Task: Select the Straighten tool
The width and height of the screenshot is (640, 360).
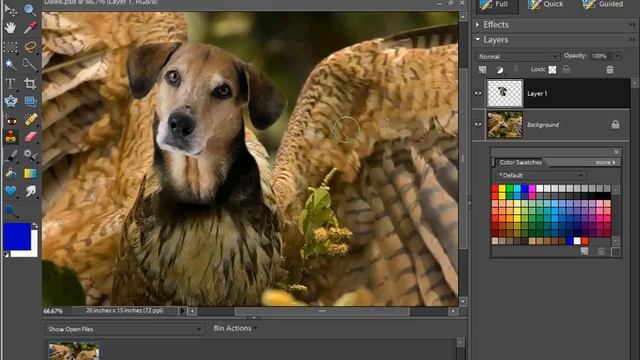Action: coord(30,101)
